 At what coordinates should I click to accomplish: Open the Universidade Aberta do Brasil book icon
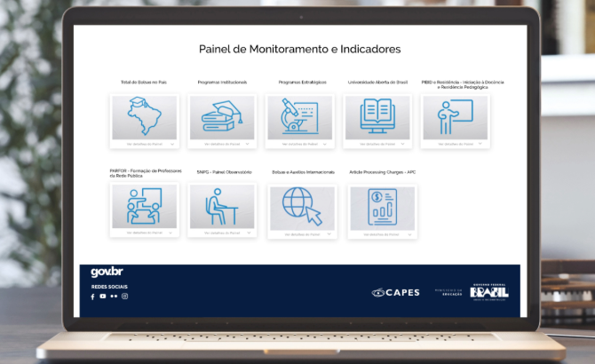click(x=377, y=116)
